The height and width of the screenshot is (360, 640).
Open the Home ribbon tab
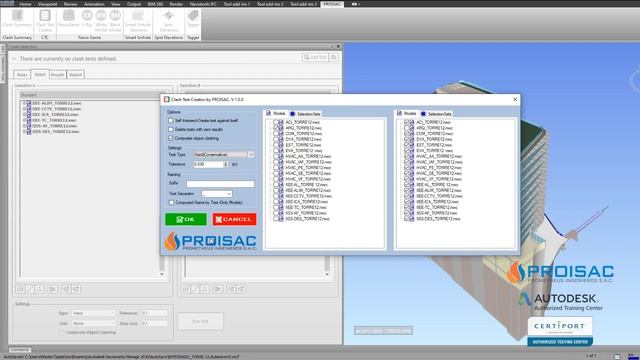click(25, 4)
